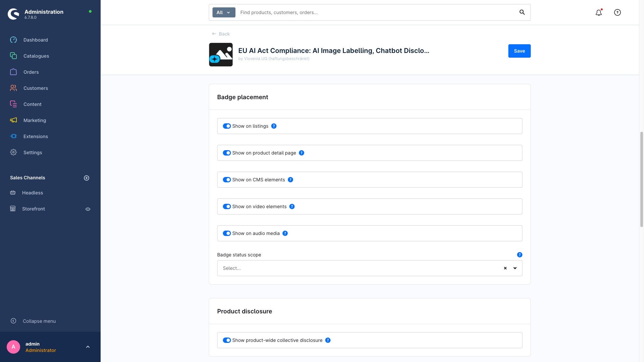Clear the Badge status scope selection
The width and height of the screenshot is (644, 362).
point(505,268)
